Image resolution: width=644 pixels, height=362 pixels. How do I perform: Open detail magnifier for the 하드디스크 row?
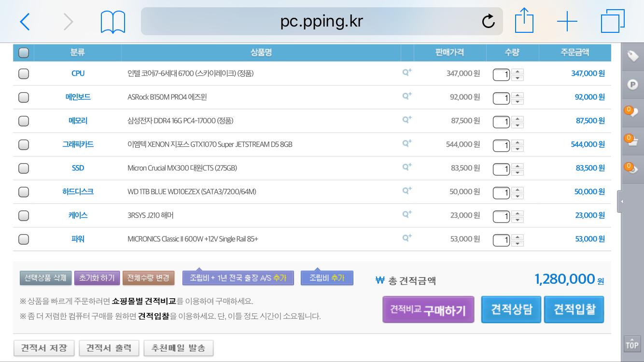(407, 191)
